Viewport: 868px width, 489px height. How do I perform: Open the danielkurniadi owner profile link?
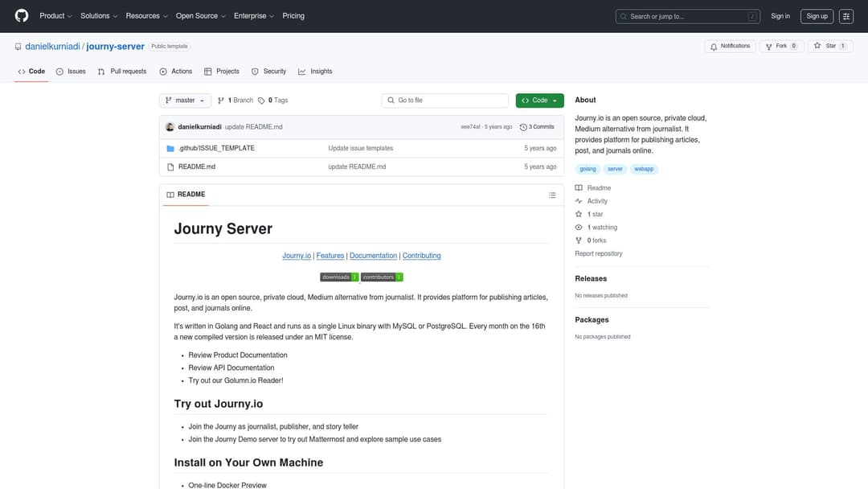tap(52, 47)
